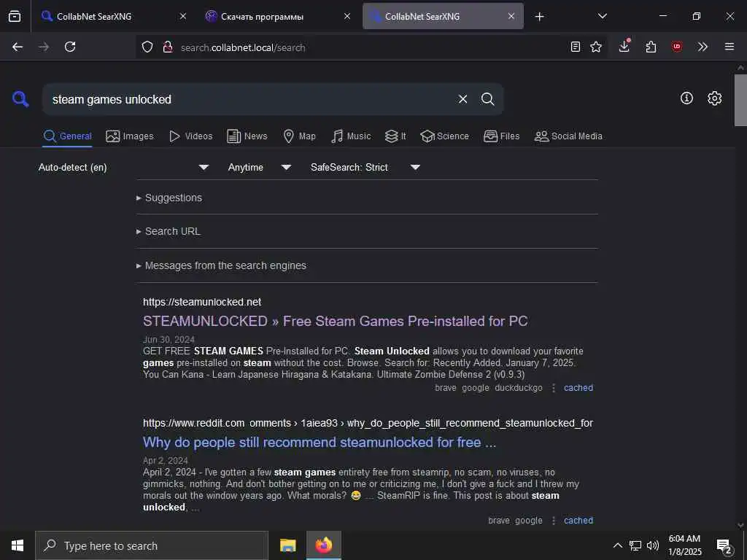The image size is (747, 560).
Task: Submit the search with the magnifier button
Action: [487, 99]
